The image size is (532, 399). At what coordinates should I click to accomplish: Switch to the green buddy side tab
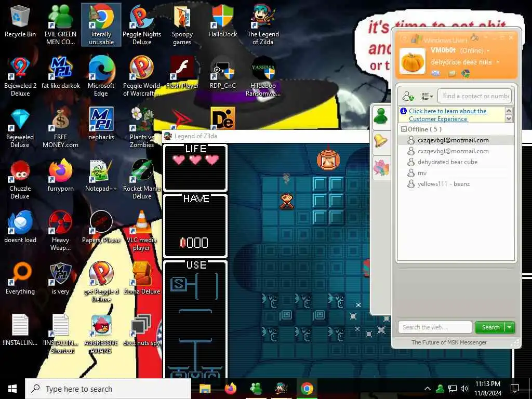pyautogui.click(x=381, y=117)
